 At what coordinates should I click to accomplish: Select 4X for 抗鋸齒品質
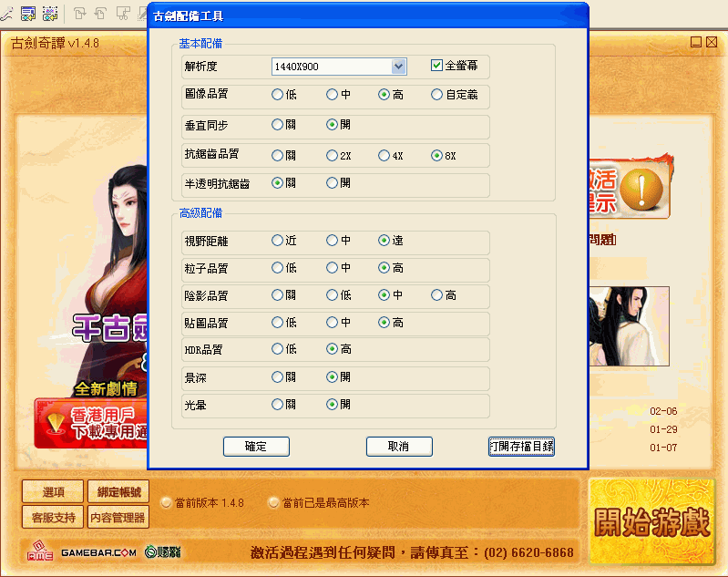coord(384,156)
